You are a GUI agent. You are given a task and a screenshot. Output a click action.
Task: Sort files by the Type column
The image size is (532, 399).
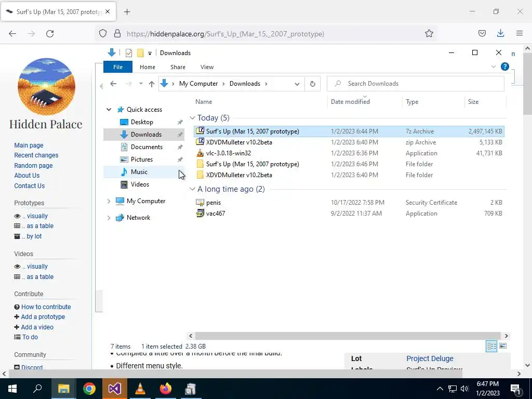point(412,102)
